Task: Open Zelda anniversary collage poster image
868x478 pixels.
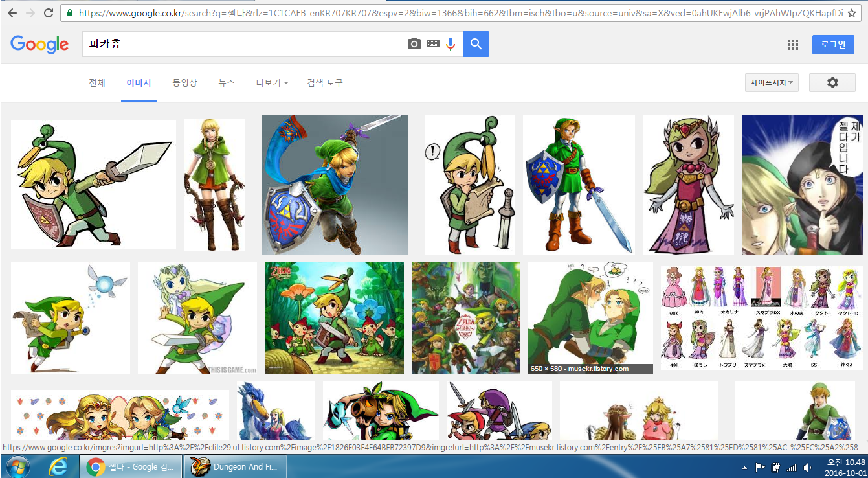Action: 466,318
